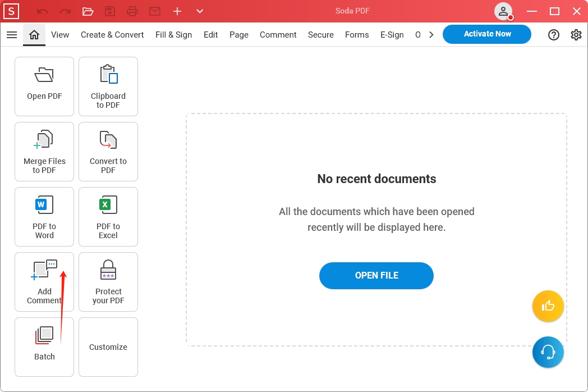Switch to the Create & Convert tab
The image size is (588, 392).
(x=112, y=35)
